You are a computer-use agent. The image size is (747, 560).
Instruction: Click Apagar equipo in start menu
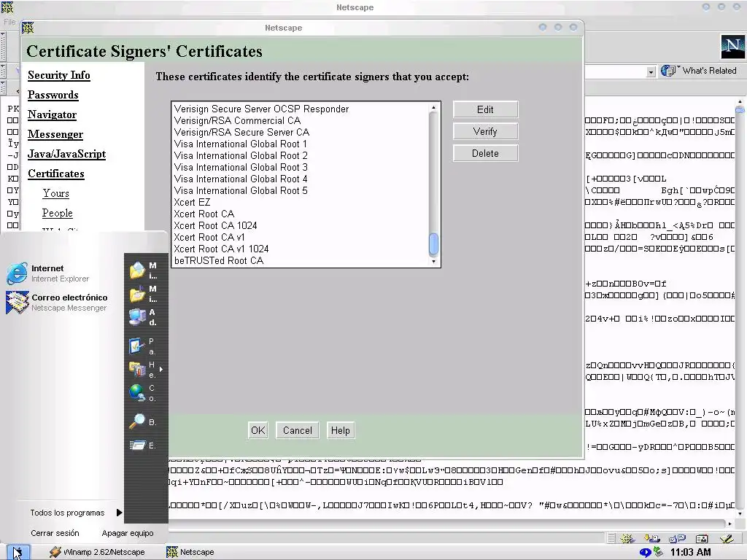(128, 533)
